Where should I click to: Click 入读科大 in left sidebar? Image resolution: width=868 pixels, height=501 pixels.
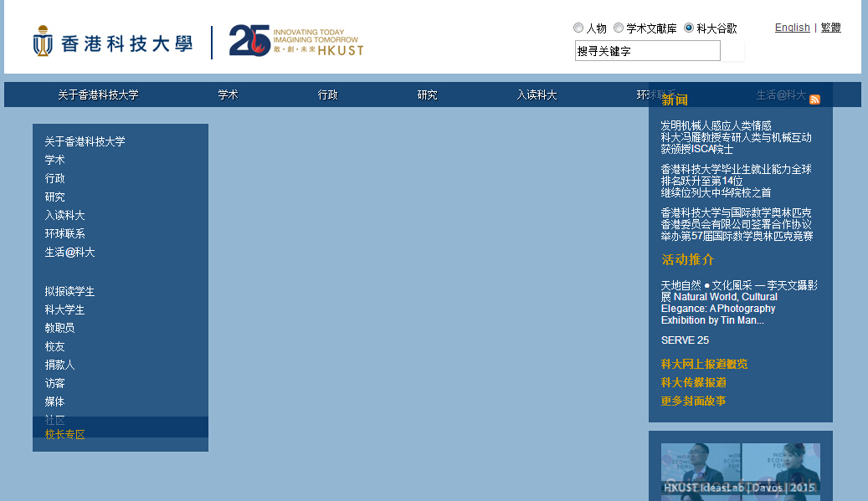click(64, 215)
